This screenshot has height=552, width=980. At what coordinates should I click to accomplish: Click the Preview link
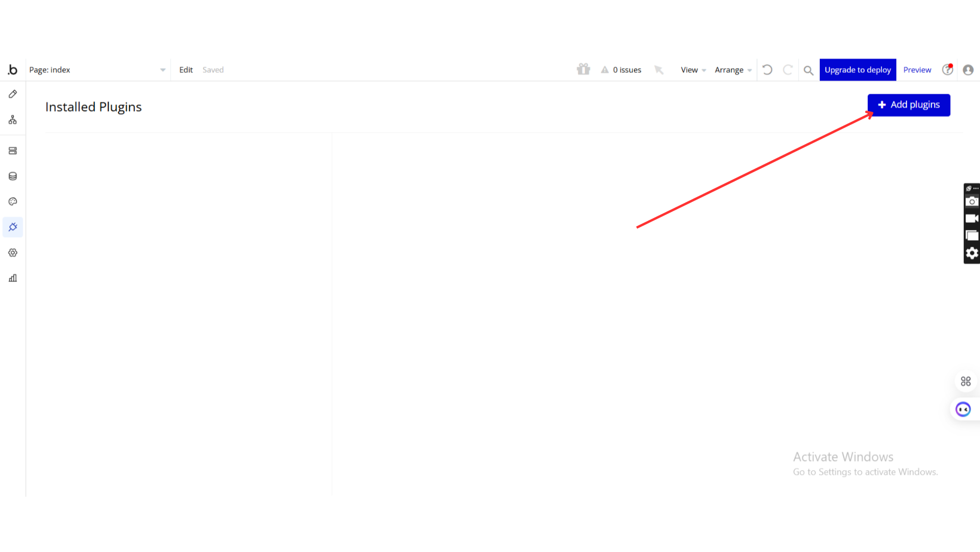click(x=917, y=70)
